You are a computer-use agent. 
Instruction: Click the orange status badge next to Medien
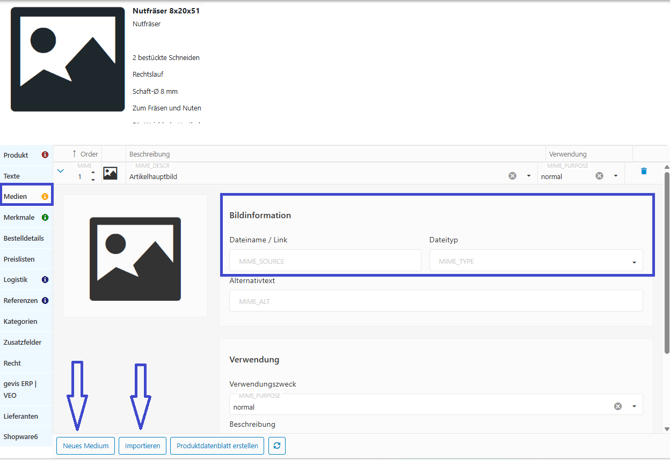(44, 196)
